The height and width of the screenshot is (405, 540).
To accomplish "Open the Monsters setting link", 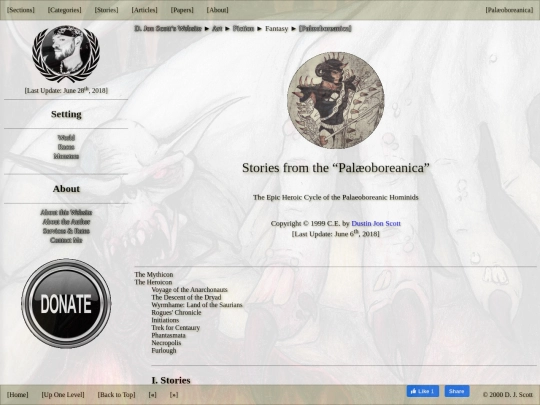I will (x=66, y=156).
